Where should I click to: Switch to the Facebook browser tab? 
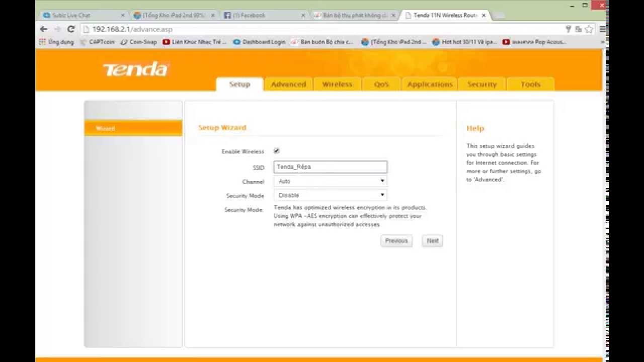pyautogui.click(x=264, y=16)
